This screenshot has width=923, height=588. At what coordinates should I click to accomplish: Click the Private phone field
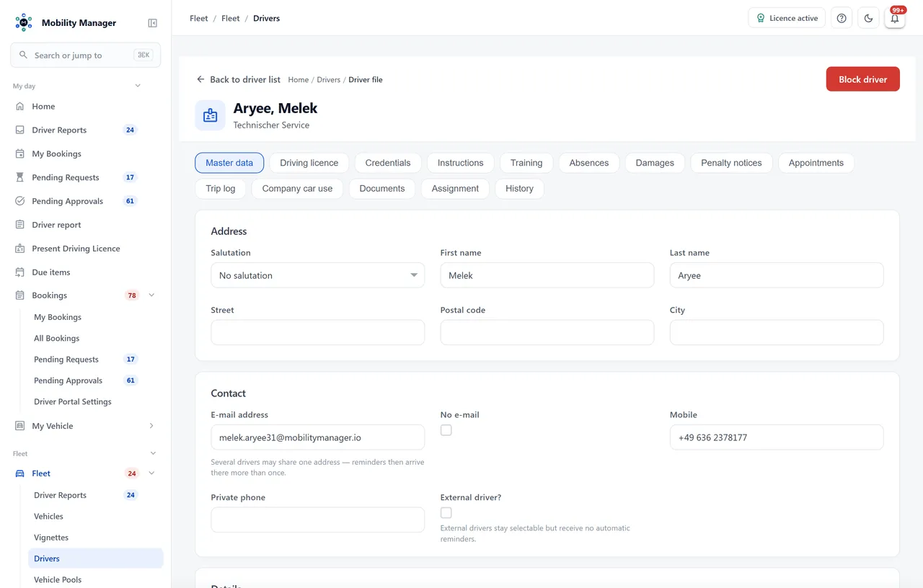tap(317, 520)
